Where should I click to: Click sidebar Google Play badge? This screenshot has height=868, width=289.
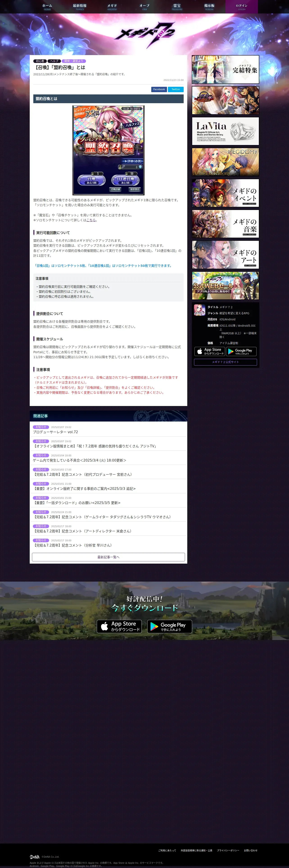tap(241, 351)
